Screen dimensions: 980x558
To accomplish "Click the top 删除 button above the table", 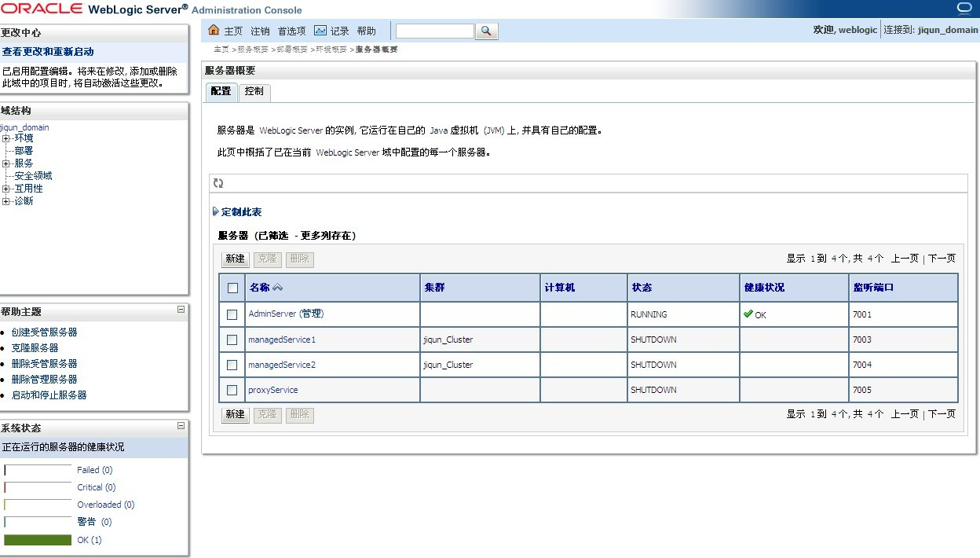I will 300,259.
